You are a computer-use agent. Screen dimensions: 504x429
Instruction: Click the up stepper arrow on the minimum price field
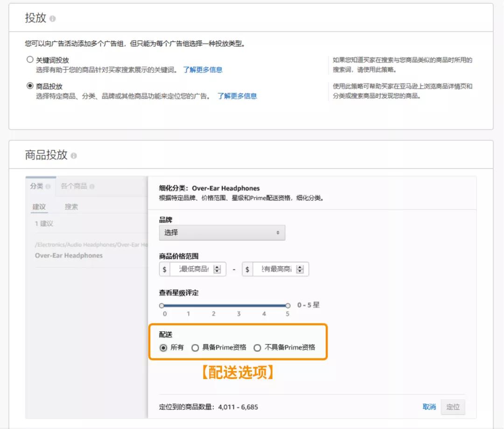click(x=217, y=267)
